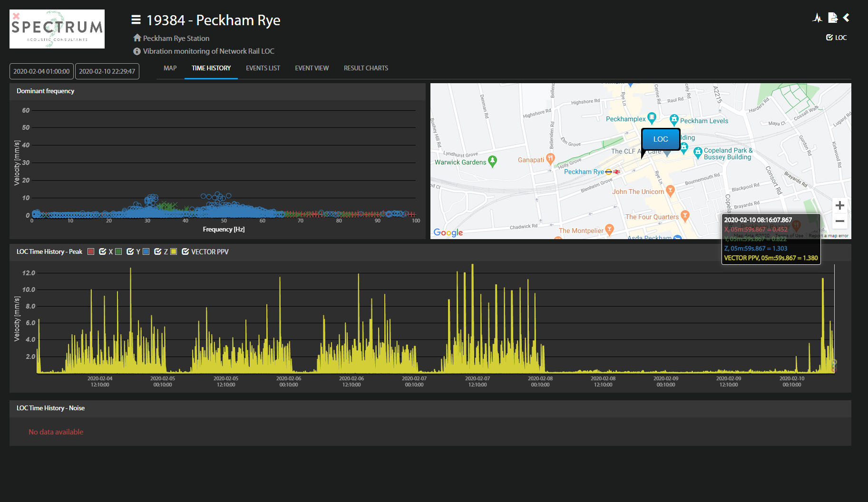
Task: Open the Result Charts tab
Action: tap(366, 68)
